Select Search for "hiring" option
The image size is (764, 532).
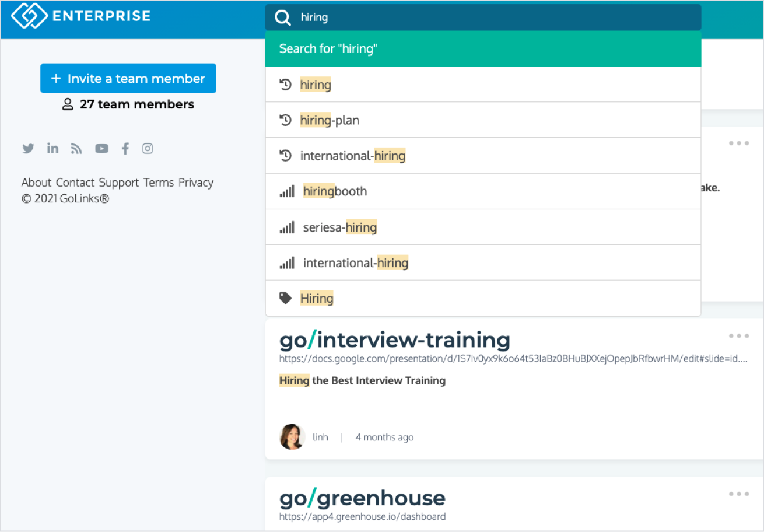[x=483, y=49]
